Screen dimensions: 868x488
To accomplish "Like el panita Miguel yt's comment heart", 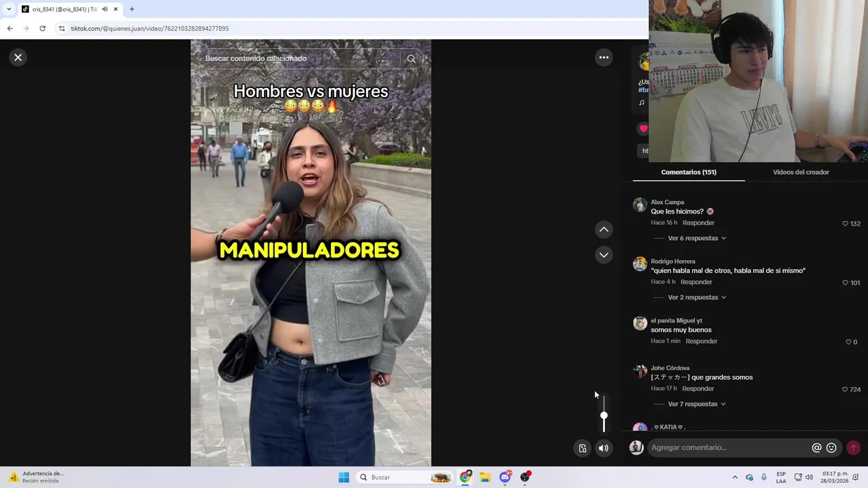I will [848, 342].
